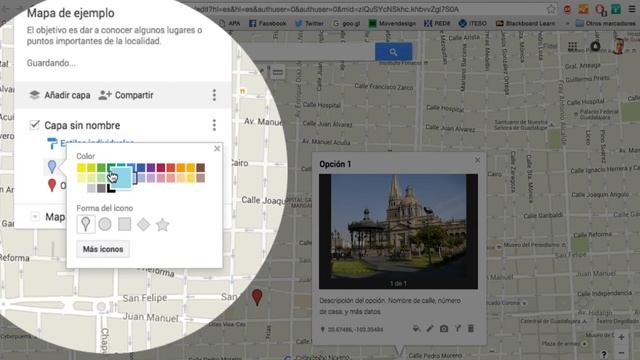
Task: Select the blue marker in layer list
Action: 52,167
